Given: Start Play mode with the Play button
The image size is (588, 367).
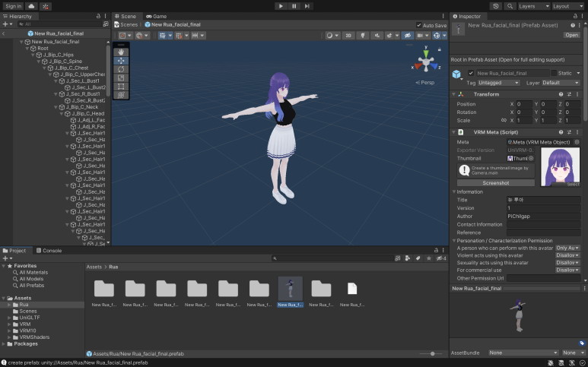Looking at the screenshot, I should click(x=281, y=6).
